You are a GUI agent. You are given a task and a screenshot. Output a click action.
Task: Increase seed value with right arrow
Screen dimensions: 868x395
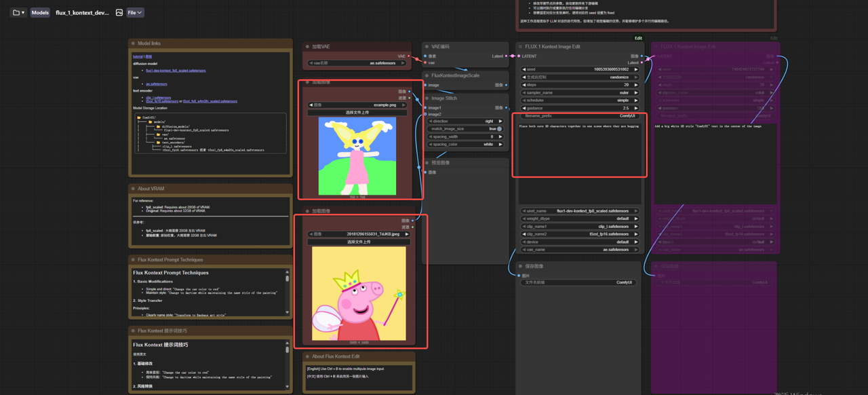(x=635, y=69)
